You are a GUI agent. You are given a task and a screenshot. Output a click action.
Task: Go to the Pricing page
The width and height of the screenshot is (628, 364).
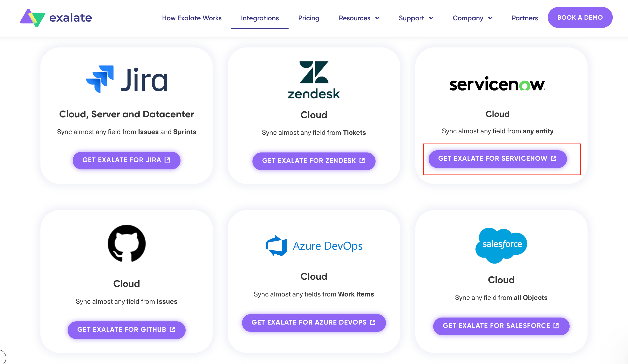coord(308,18)
